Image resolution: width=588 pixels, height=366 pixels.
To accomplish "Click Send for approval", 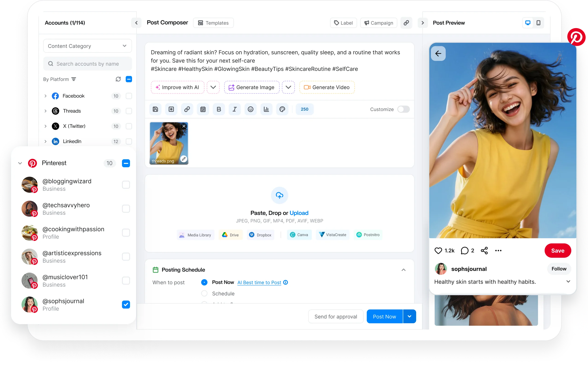I will pos(336,316).
